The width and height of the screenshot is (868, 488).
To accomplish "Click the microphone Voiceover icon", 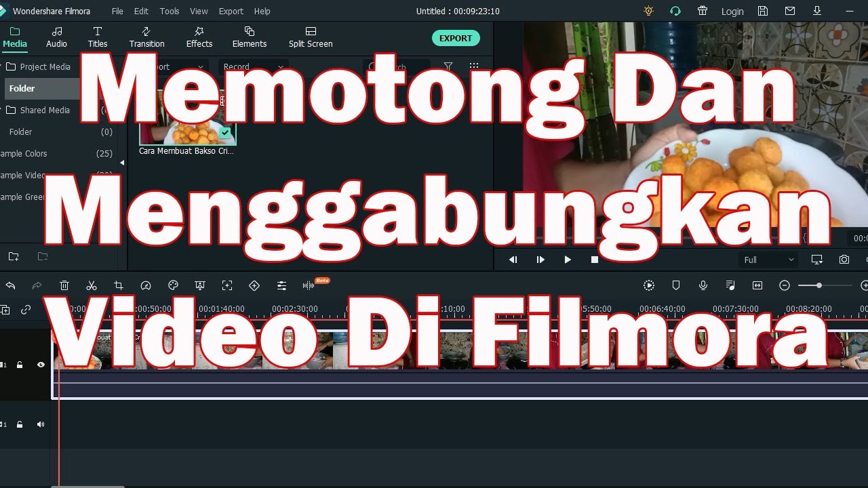I will tap(703, 285).
